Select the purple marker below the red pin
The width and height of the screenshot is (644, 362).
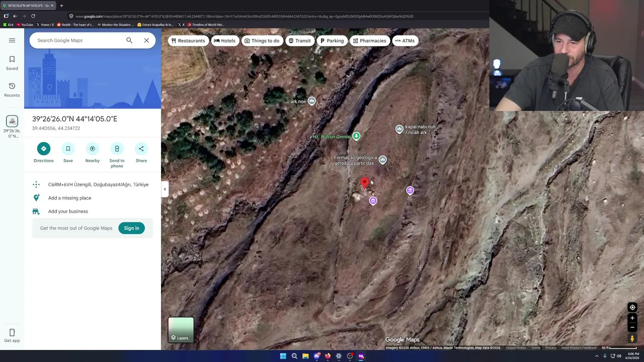click(x=373, y=201)
